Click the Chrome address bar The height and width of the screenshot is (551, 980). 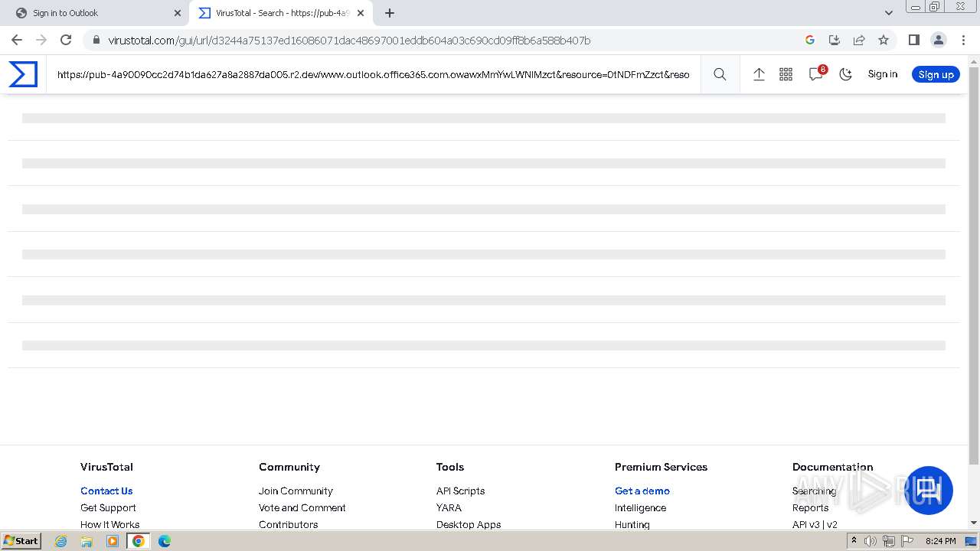452,41
